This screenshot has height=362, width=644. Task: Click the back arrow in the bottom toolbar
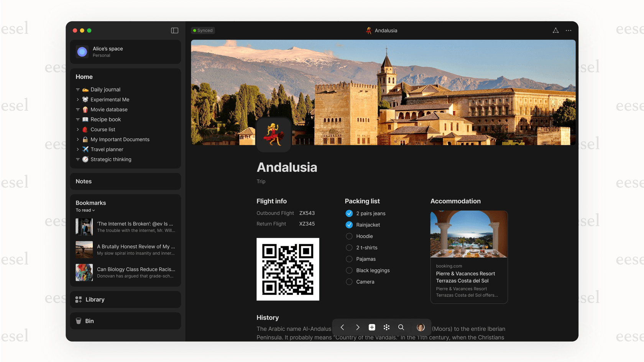(x=342, y=327)
